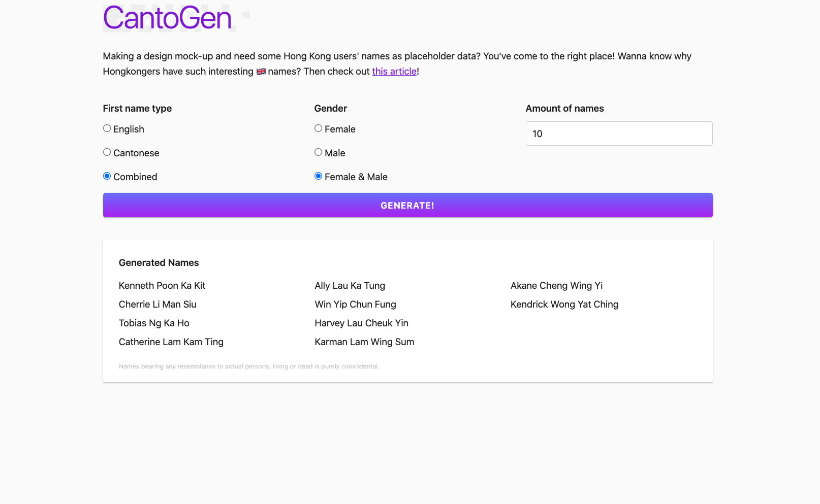Click the CantoGen logo title
Screen dimensions: 820x504
coord(167,18)
